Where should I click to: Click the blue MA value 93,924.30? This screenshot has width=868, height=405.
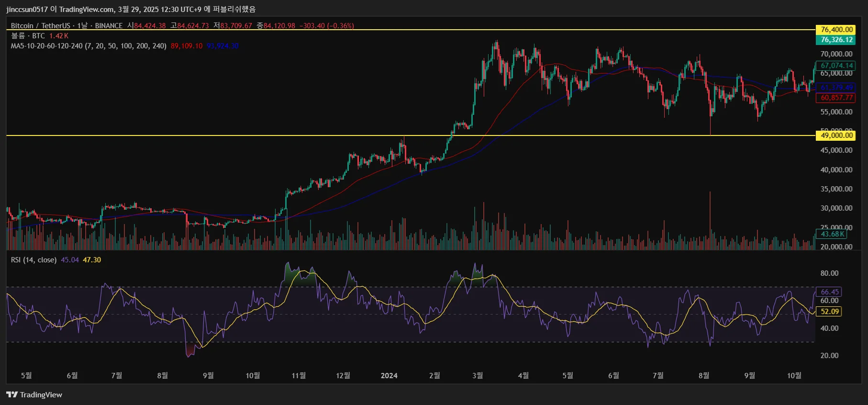[x=223, y=46]
